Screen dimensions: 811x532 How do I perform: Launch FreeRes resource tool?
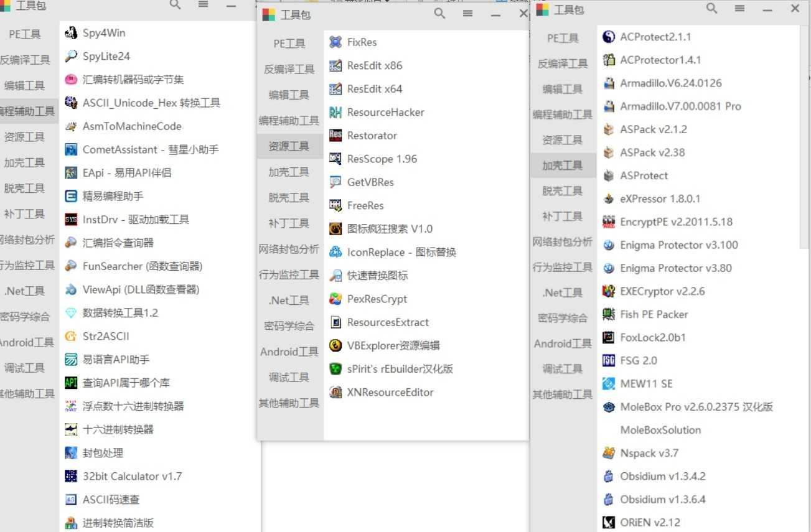(365, 205)
